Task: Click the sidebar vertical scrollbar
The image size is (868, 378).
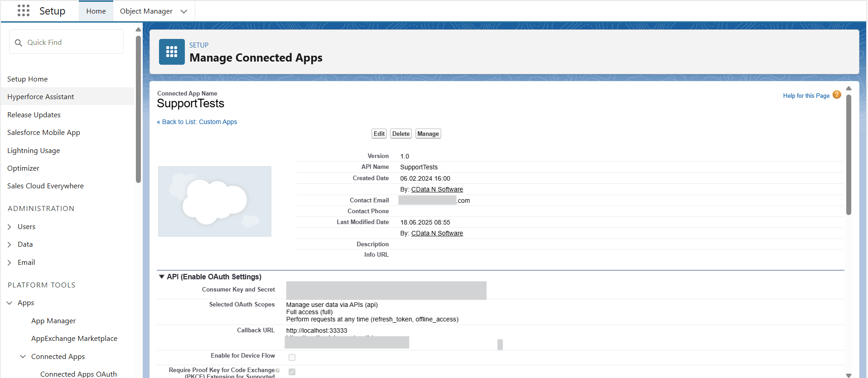Action: coord(139,109)
